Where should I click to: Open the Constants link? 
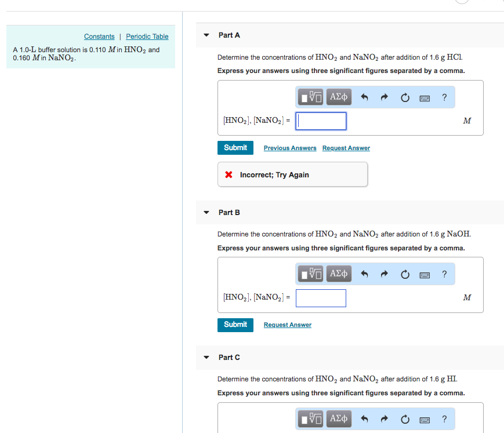click(99, 36)
